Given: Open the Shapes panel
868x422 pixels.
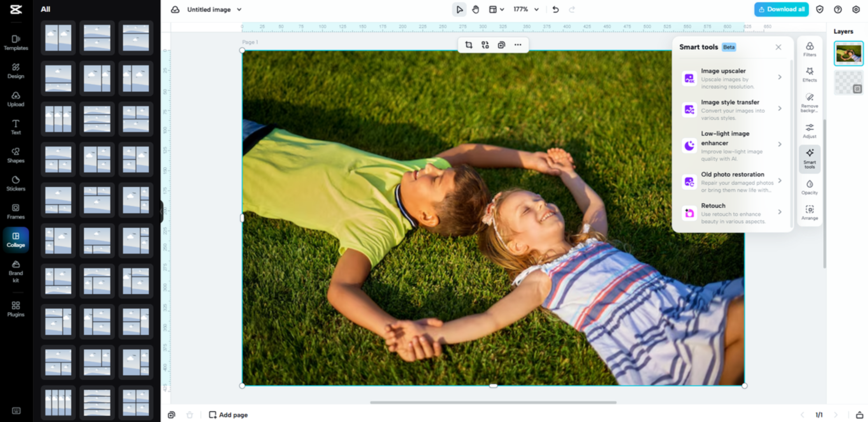Looking at the screenshot, I should click(x=16, y=155).
